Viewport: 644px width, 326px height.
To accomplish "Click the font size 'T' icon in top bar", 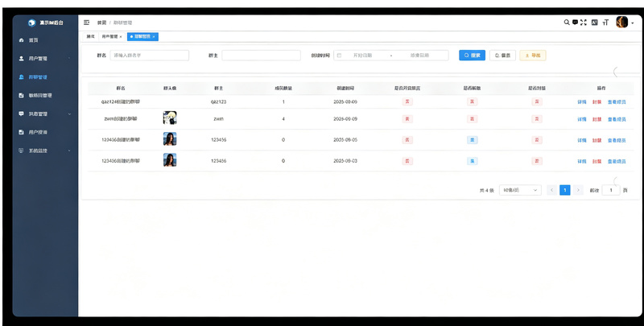I will [x=605, y=23].
